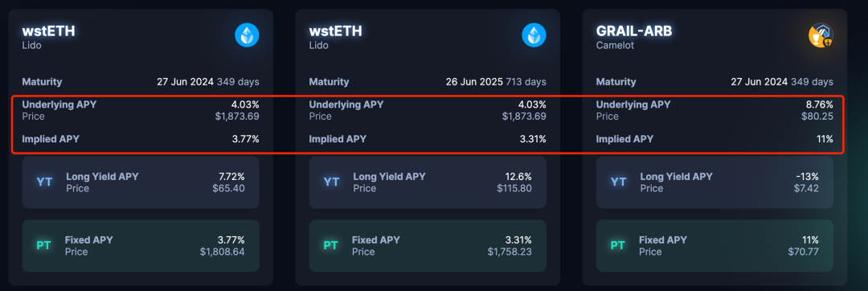Viewport: 868px width, 291px height.
Task: Click the 8.76% Underlying APY value
Action: pos(819,104)
